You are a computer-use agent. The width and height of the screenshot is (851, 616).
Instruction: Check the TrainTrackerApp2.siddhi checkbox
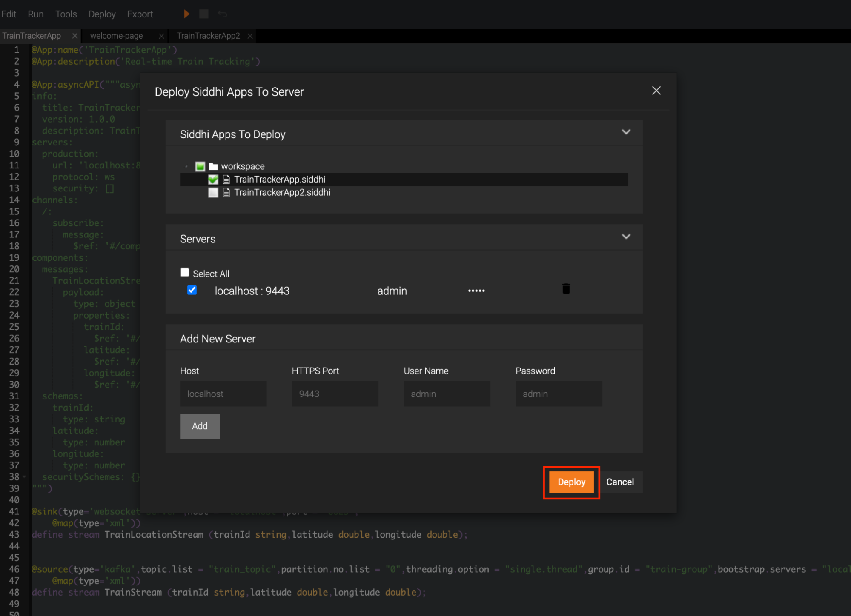point(213,193)
